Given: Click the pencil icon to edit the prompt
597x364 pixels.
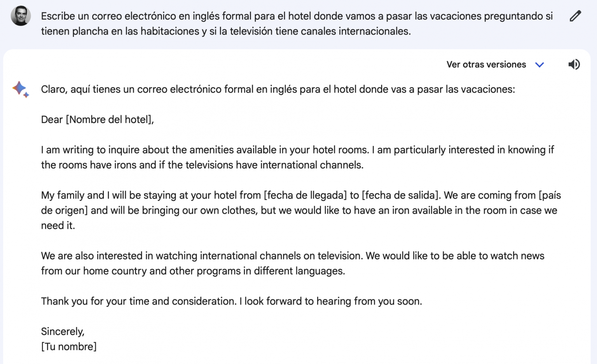Looking at the screenshot, I should 575,16.
